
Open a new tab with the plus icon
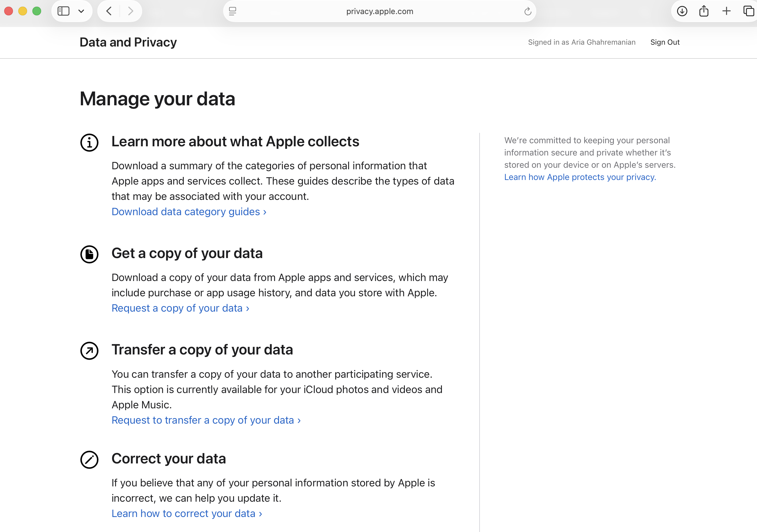point(726,11)
